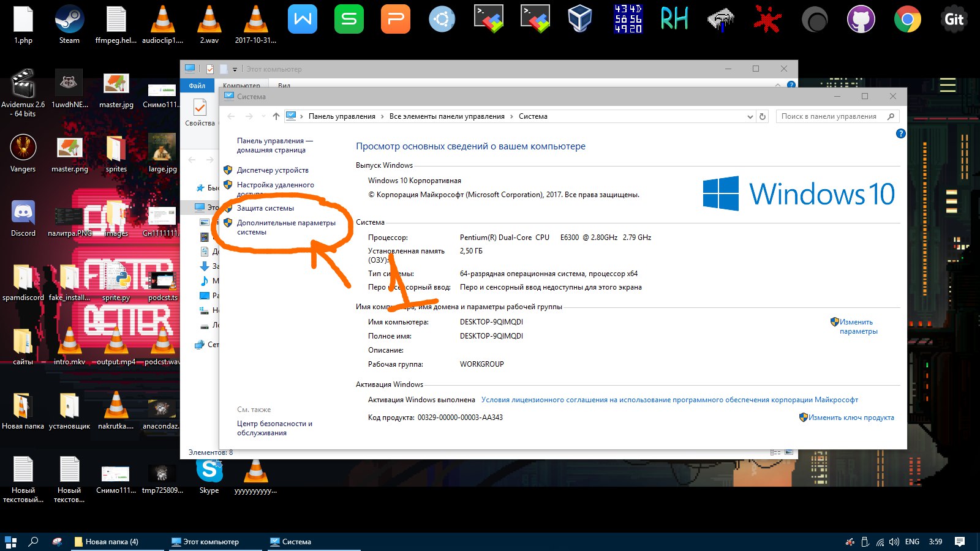The width and height of the screenshot is (980, 551).
Task: Expand chevron after 'Все элементы панели управления' breadcrumb
Action: (511, 116)
